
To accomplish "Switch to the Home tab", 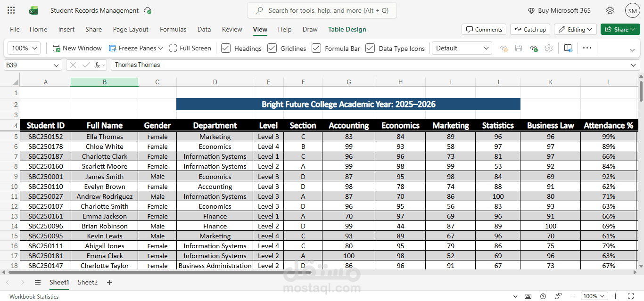I will (x=38, y=29).
